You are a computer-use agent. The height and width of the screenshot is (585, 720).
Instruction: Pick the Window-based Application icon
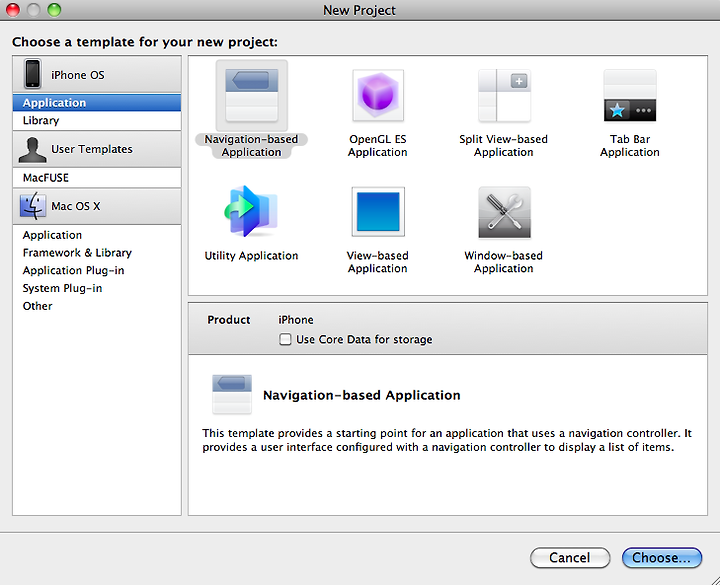pos(504,213)
